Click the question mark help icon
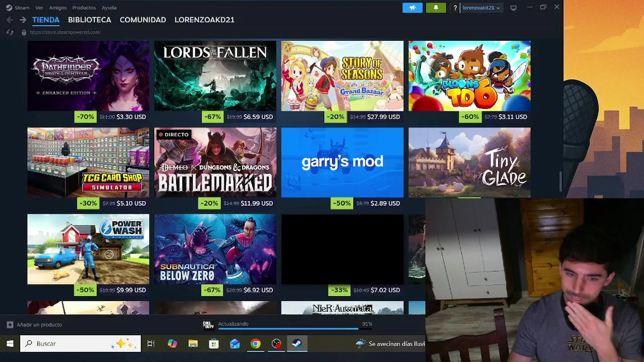Viewport: 644px width, 362px height. coord(455,8)
